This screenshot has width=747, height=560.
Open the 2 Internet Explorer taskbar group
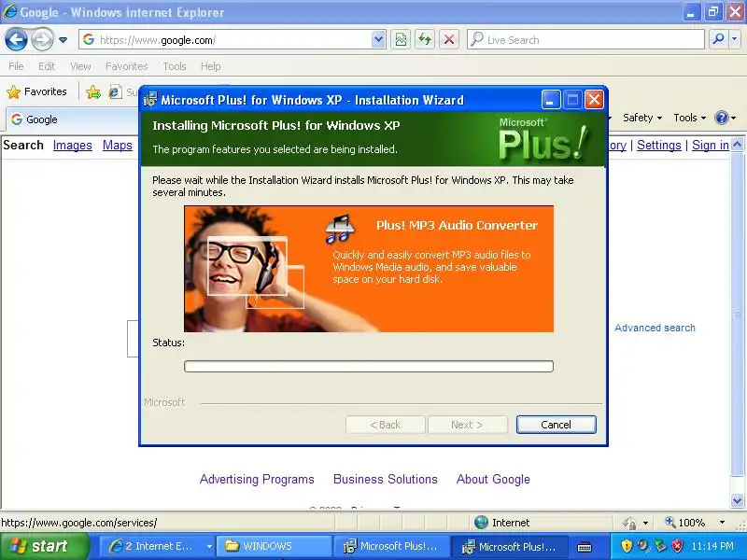(x=157, y=546)
